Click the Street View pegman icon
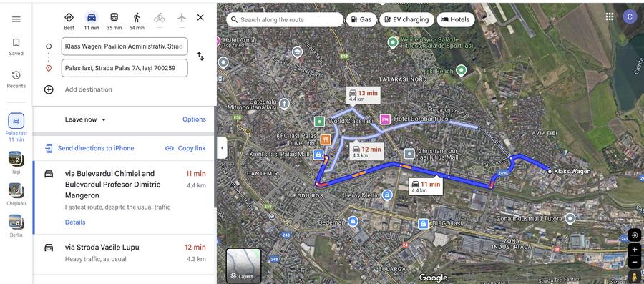This screenshot has height=284, width=644. tap(635, 277)
